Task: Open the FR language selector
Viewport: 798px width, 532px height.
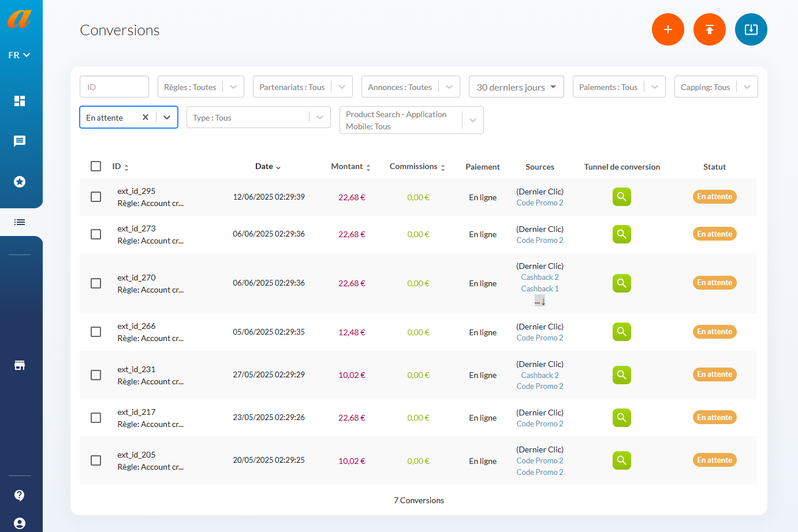Action: pos(19,55)
